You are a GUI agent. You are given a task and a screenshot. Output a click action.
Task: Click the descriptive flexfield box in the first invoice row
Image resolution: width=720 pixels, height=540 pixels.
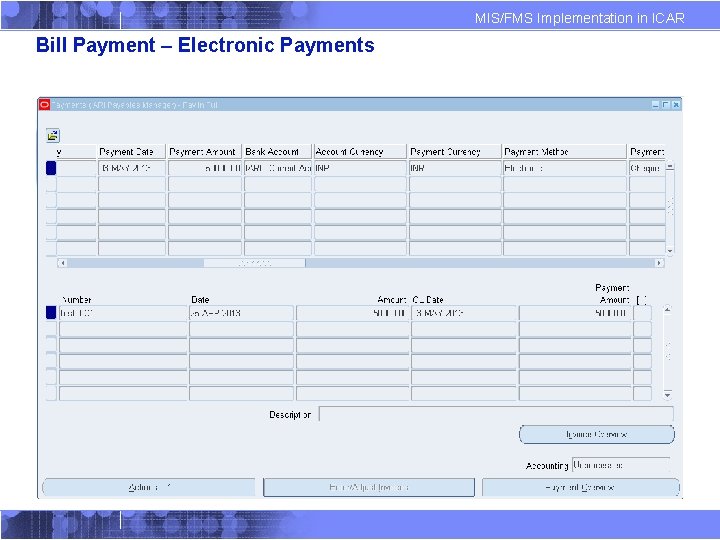click(642, 313)
